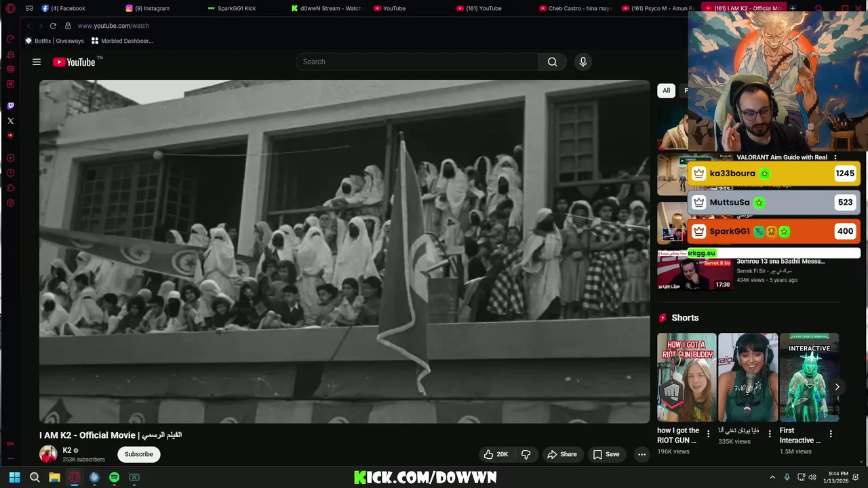Switch to the Psyco M tab
The image size is (868, 488).
pyautogui.click(x=659, y=8)
